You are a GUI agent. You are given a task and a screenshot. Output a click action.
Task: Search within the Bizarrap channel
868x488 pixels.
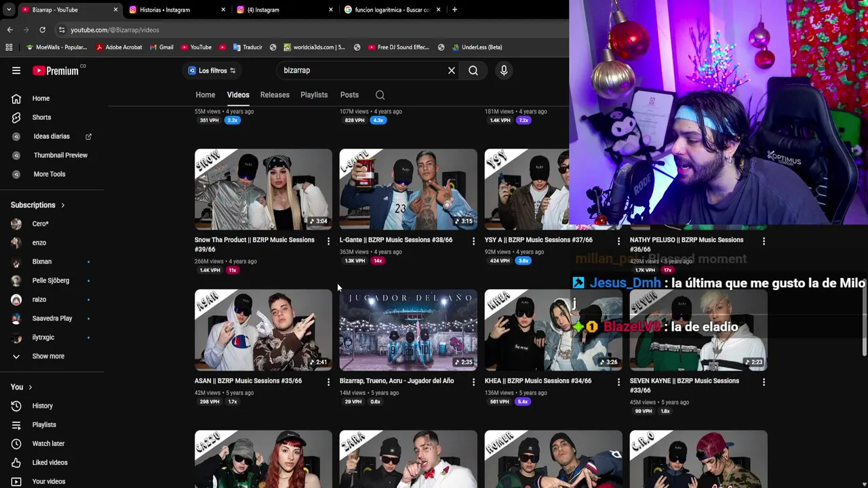380,95
